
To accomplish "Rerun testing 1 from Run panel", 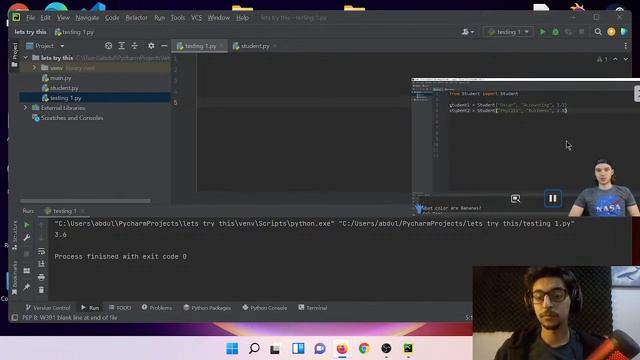I will (x=27, y=225).
